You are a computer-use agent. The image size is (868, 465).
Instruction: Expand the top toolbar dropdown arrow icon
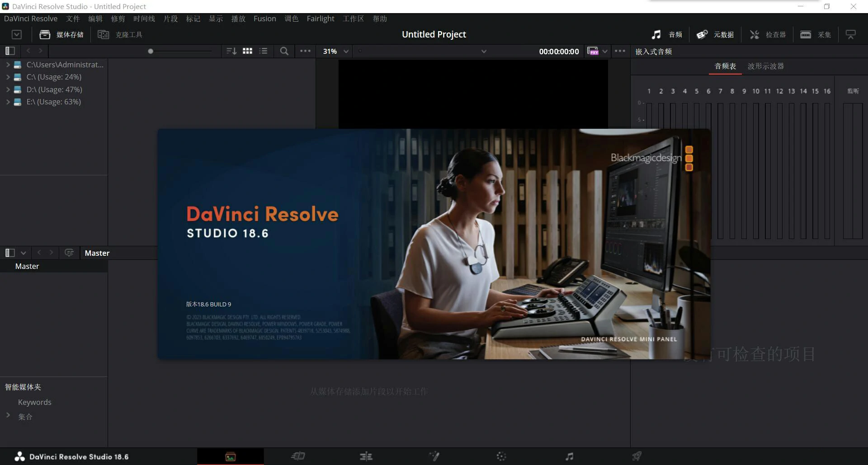pos(17,34)
